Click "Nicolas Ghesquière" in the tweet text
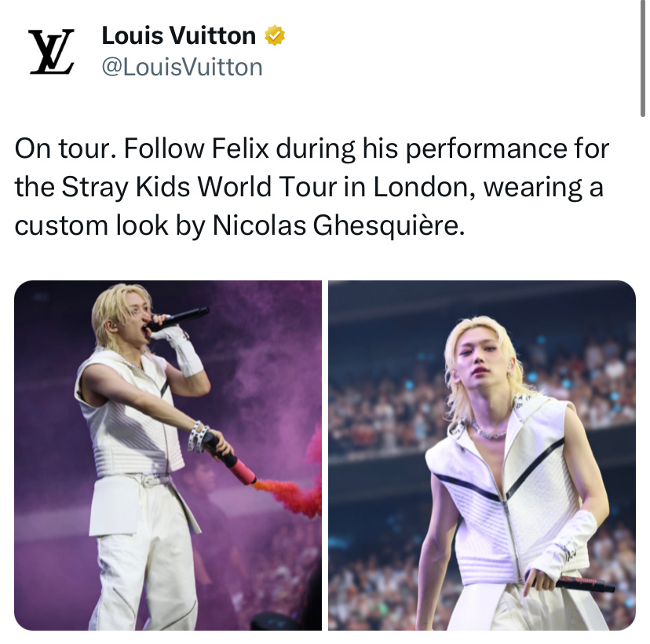This screenshot has width=650, height=644. click(338, 226)
